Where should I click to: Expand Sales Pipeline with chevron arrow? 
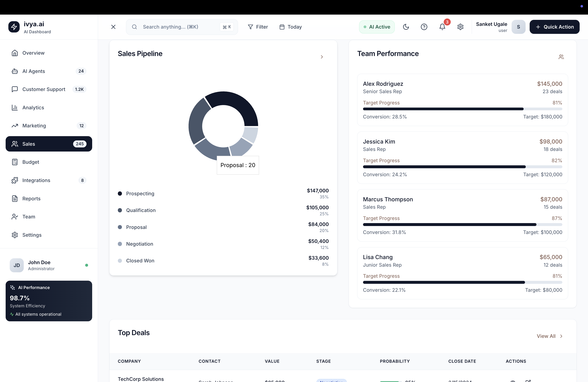322,57
